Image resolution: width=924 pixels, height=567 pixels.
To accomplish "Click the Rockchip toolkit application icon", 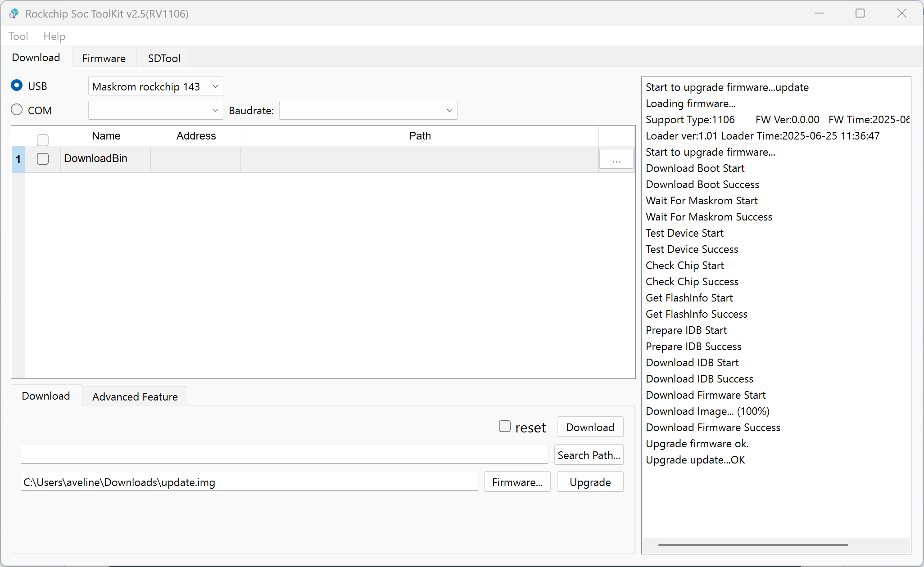I will 14,13.
